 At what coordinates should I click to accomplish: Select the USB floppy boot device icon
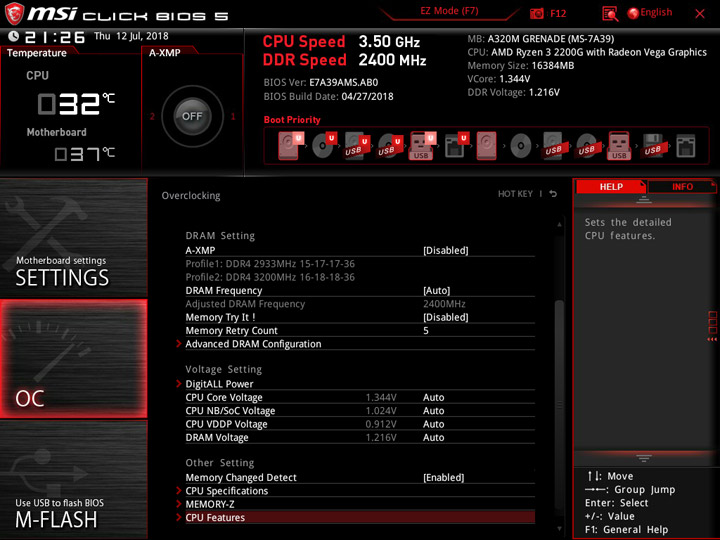click(x=652, y=146)
